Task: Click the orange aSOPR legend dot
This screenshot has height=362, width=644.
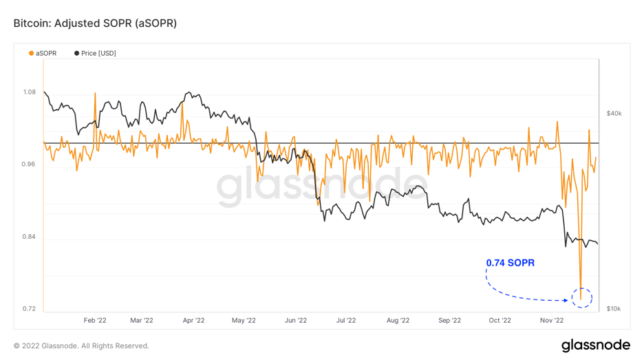Action: coord(31,53)
